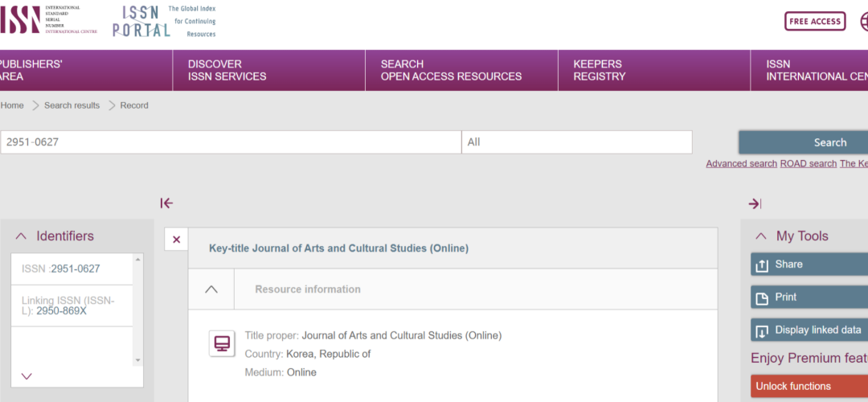
Task: Click the Free Access button
Action: coord(815,21)
